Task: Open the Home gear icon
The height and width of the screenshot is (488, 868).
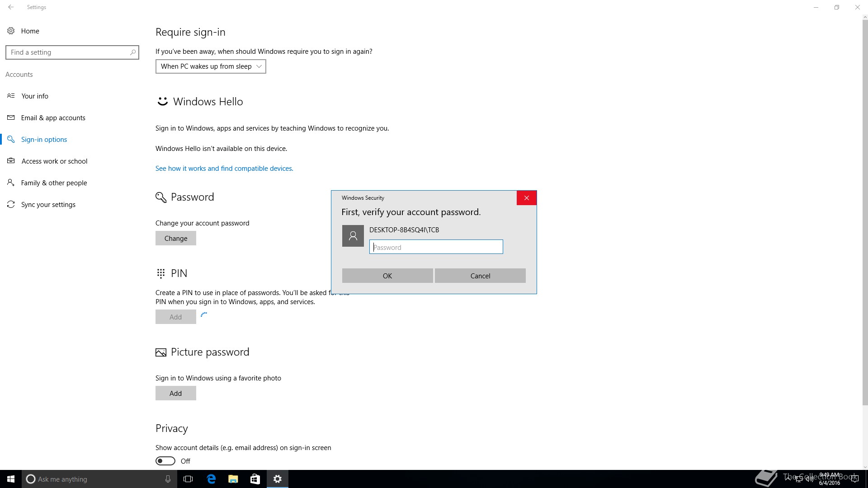Action: point(11,31)
